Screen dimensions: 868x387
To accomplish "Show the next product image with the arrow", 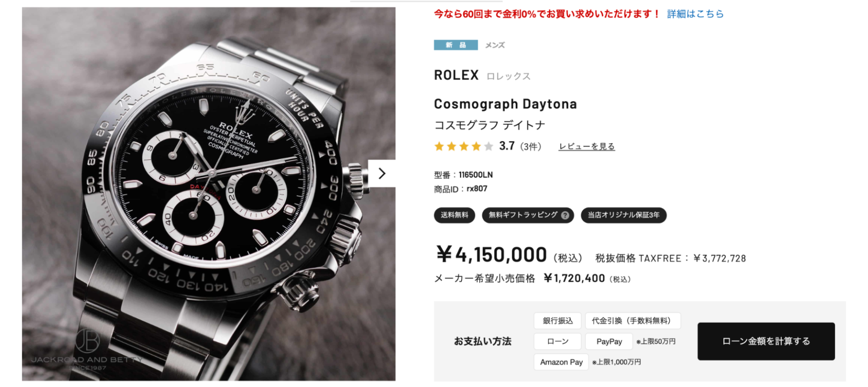I will [382, 173].
